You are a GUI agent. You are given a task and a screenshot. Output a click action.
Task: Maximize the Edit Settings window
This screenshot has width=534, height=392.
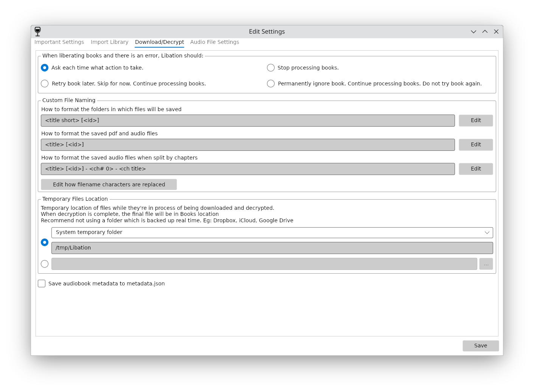485,32
